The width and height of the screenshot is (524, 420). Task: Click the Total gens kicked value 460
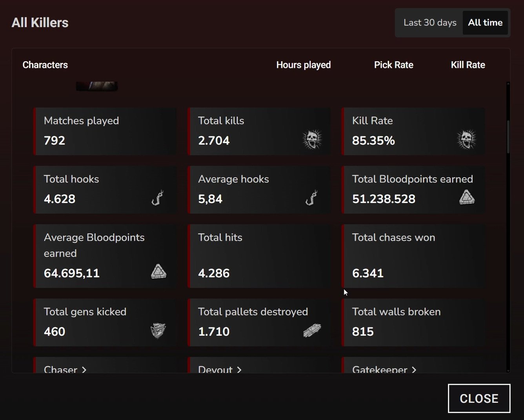click(x=55, y=331)
